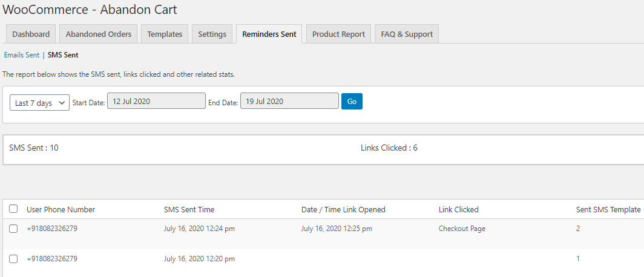Click July 16, 2020 12:24 pm sent time
The width and height of the screenshot is (644, 277).
pyautogui.click(x=199, y=229)
